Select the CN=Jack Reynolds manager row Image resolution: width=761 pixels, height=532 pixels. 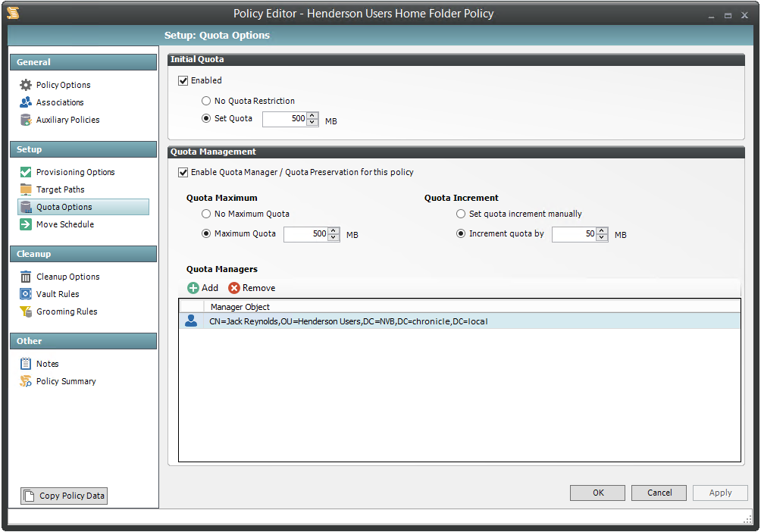coord(459,321)
